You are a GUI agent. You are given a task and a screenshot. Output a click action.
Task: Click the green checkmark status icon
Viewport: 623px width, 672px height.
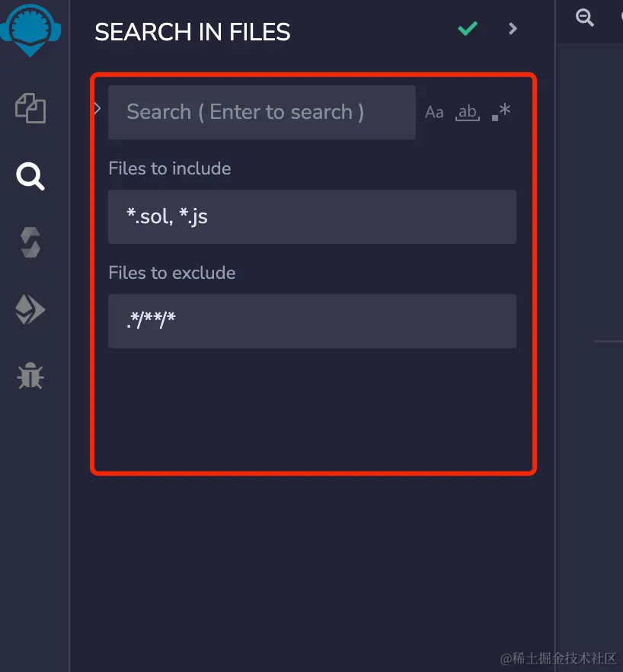[468, 29]
